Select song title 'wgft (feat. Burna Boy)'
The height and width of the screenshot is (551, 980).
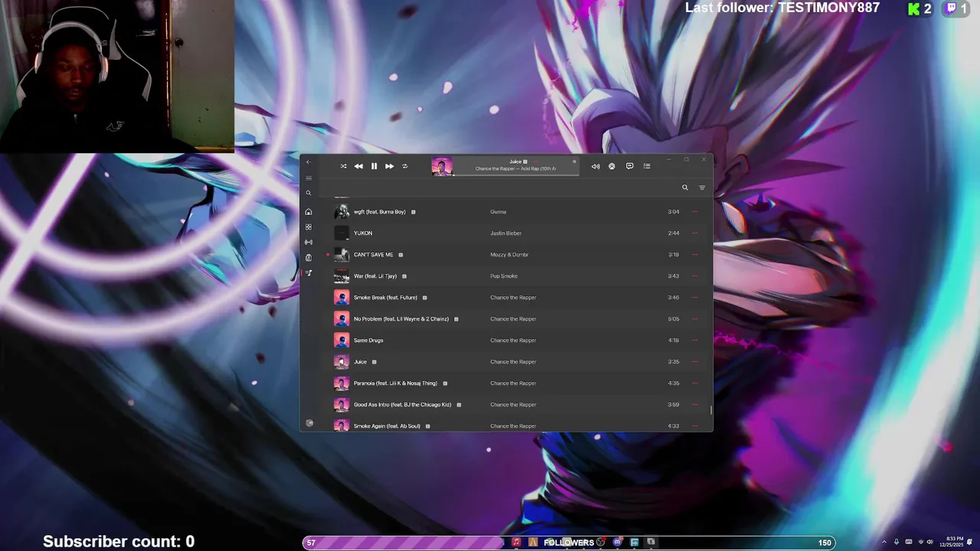coord(380,212)
